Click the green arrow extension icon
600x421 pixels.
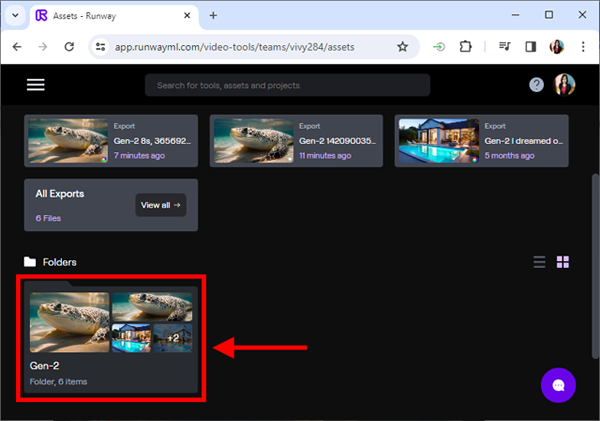pos(439,47)
